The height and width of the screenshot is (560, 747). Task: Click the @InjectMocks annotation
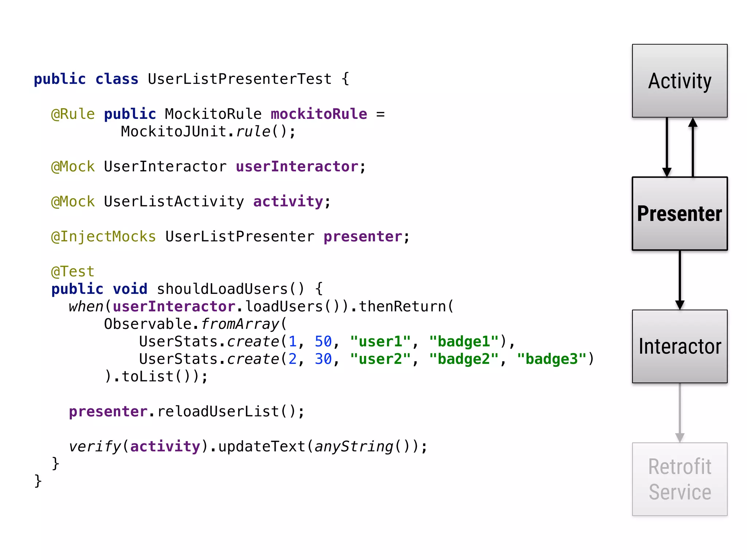click(x=104, y=237)
